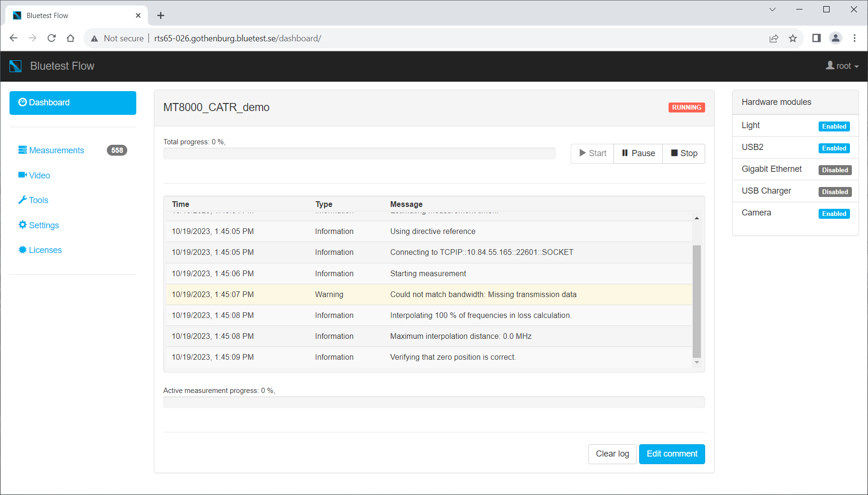This screenshot has width=868, height=495.
Task: Click the log scrollbar thumb
Action: click(x=697, y=301)
